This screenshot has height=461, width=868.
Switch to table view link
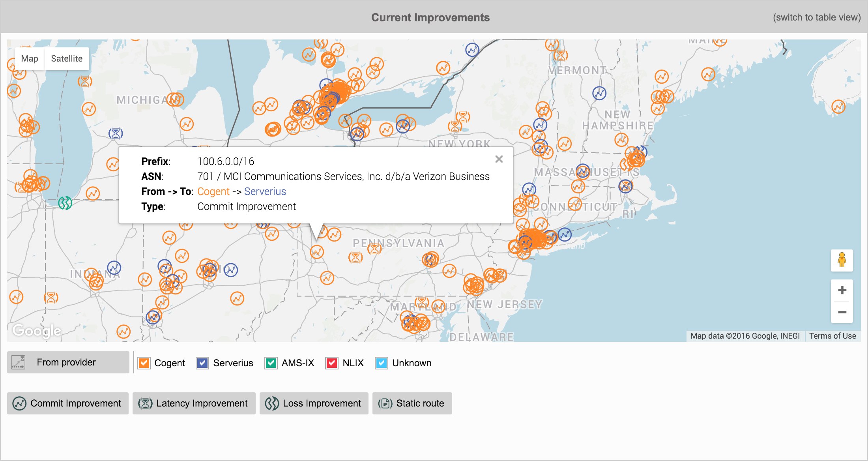coord(817,17)
